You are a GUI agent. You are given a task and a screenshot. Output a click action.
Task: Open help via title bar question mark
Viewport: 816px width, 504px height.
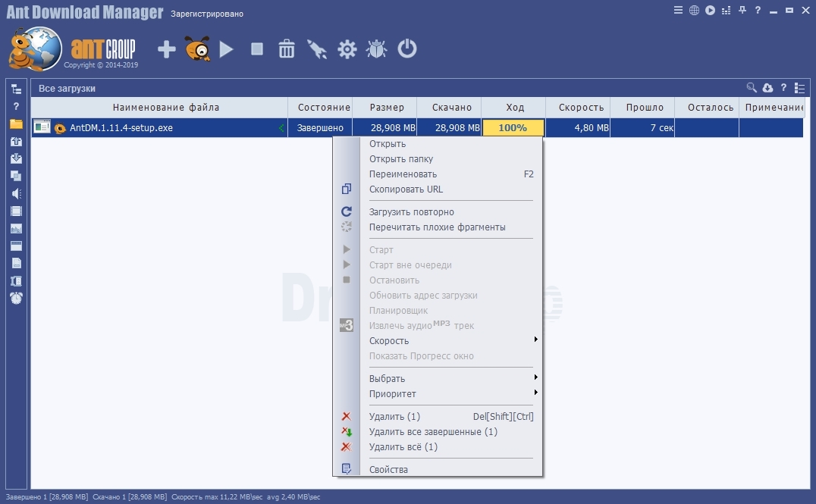(758, 10)
